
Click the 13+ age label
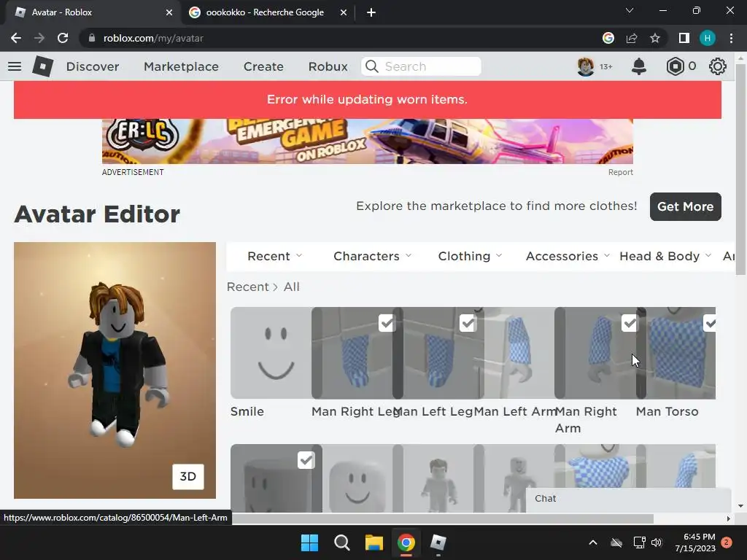pos(606,66)
